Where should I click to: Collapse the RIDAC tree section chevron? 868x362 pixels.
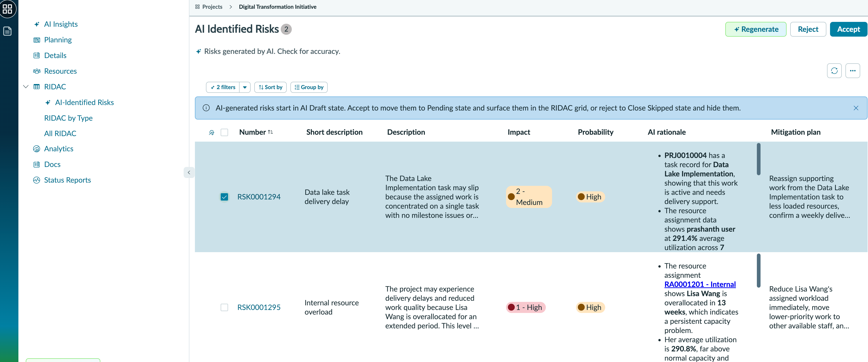tap(26, 87)
